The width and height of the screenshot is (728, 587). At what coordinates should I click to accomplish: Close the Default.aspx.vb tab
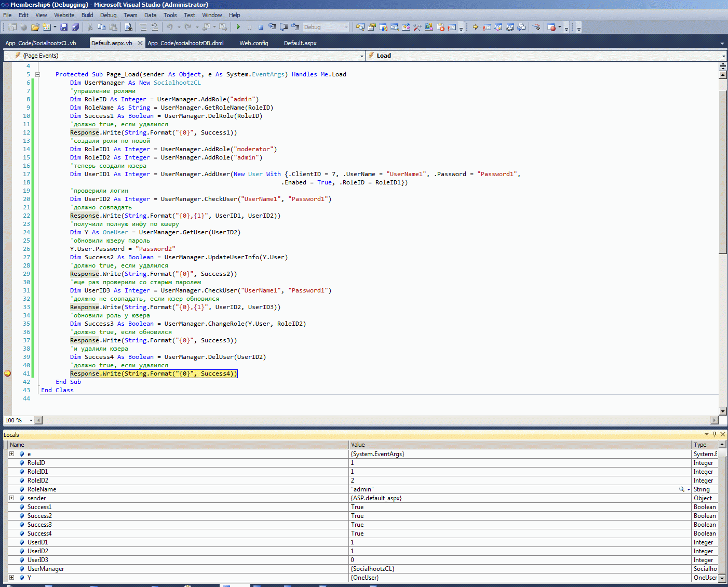coord(140,43)
